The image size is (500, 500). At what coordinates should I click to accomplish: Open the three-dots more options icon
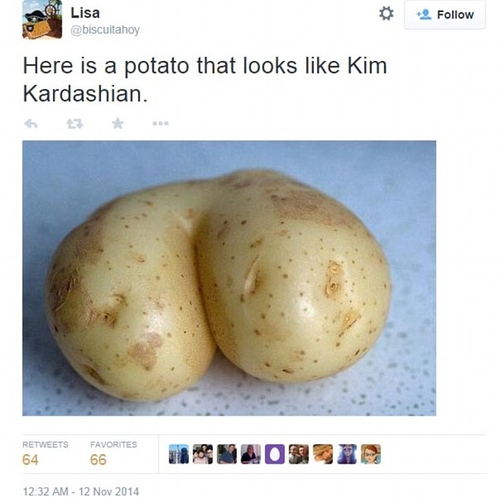[161, 123]
